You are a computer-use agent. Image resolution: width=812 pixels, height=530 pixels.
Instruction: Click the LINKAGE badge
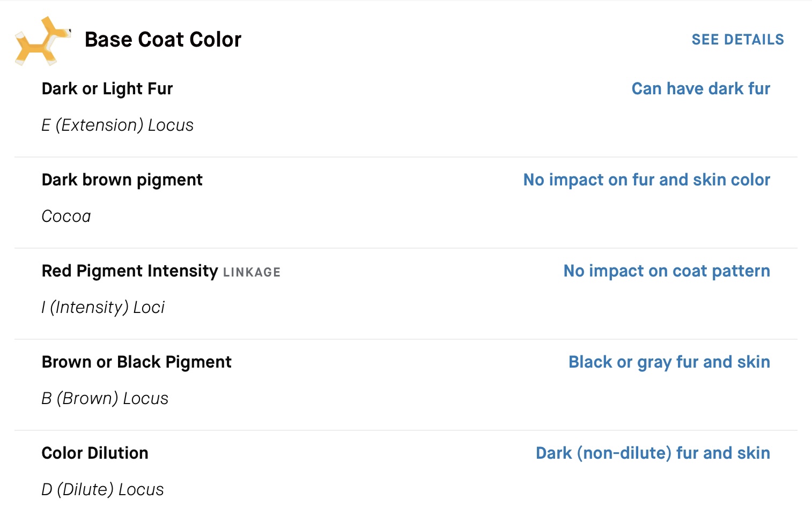pos(252,272)
